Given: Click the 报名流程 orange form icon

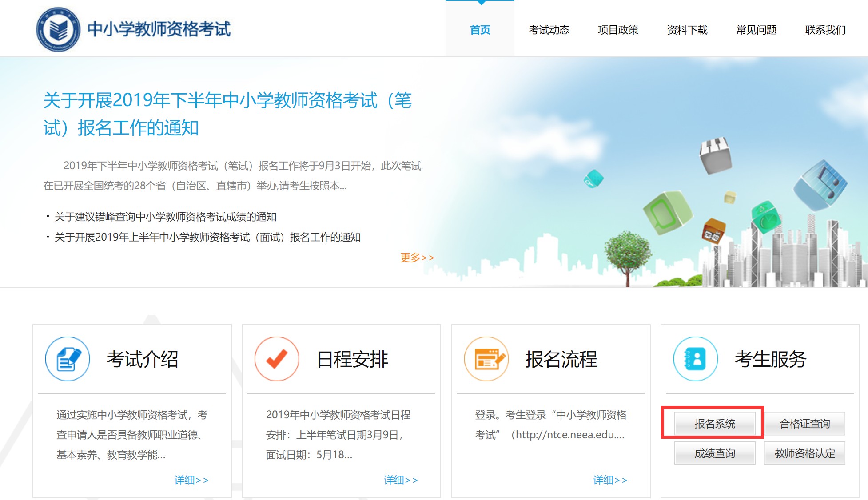Looking at the screenshot, I should [x=486, y=359].
